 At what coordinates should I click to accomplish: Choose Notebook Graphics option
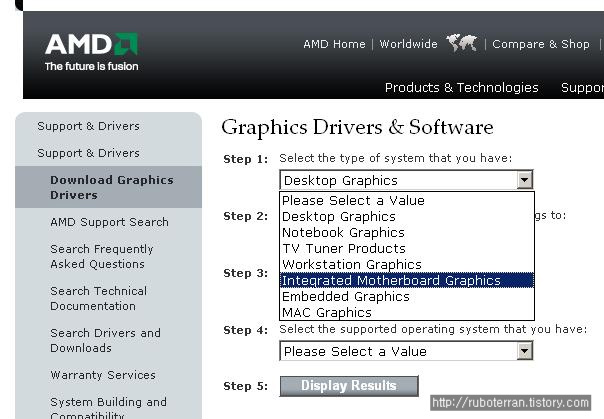tap(407, 232)
